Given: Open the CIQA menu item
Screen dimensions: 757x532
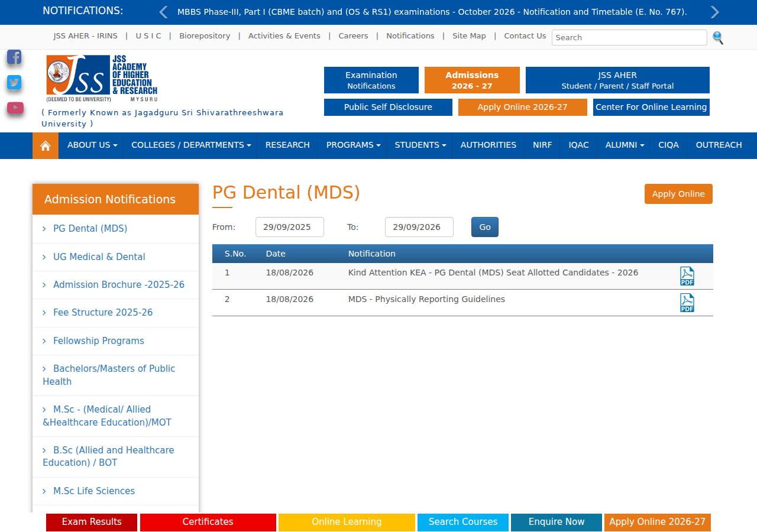Looking at the screenshot, I should (x=669, y=145).
